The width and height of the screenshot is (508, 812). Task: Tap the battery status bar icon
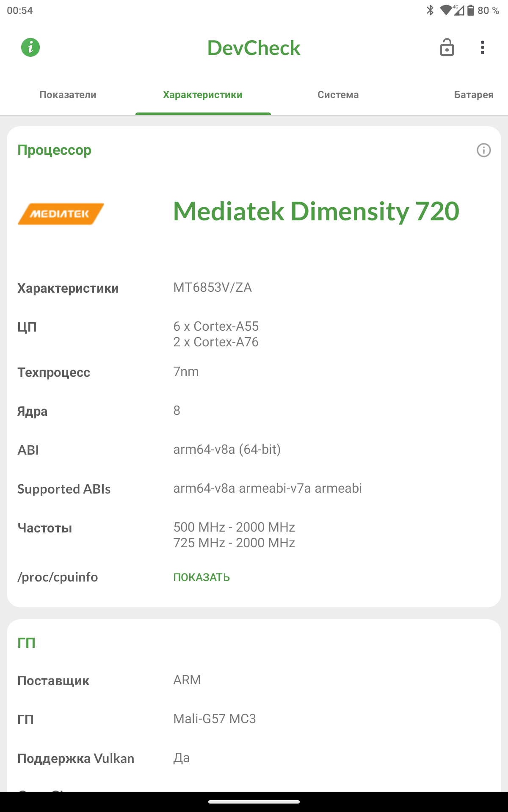point(471,10)
